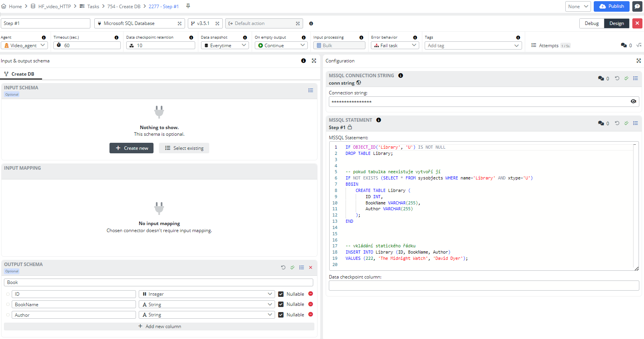Click the Data checkpoint column input field
The width and height of the screenshot is (644, 339).
(x=483, y=286)
